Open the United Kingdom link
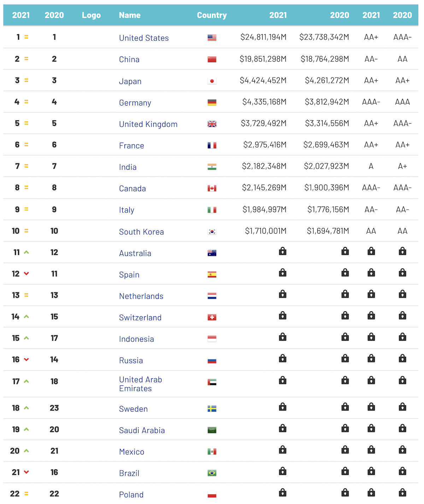The image size is (424, 504). pyautogui.click(x=148, y=124)
